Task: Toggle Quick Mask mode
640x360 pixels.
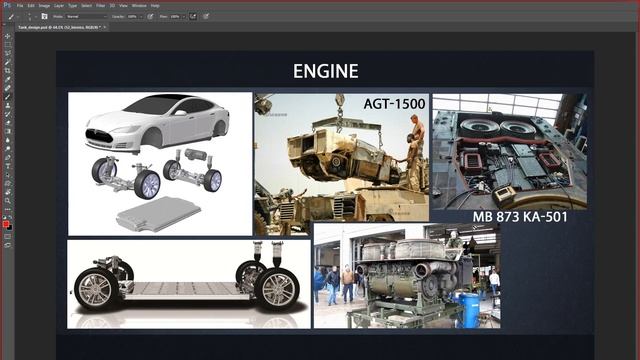Action: click(x=7, y=236)
